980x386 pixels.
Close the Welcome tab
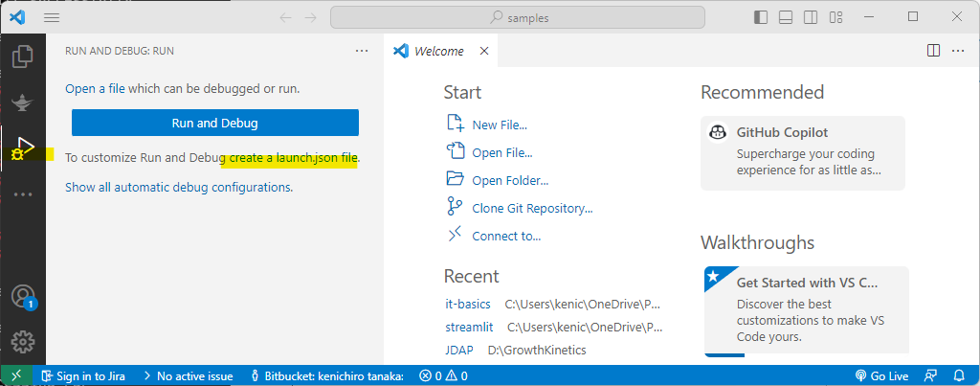click(x=483, y=52)
